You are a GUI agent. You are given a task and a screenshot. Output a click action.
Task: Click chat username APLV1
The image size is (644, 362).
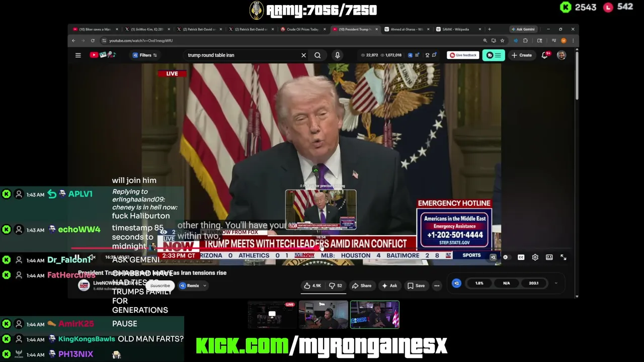pos(80,194)
